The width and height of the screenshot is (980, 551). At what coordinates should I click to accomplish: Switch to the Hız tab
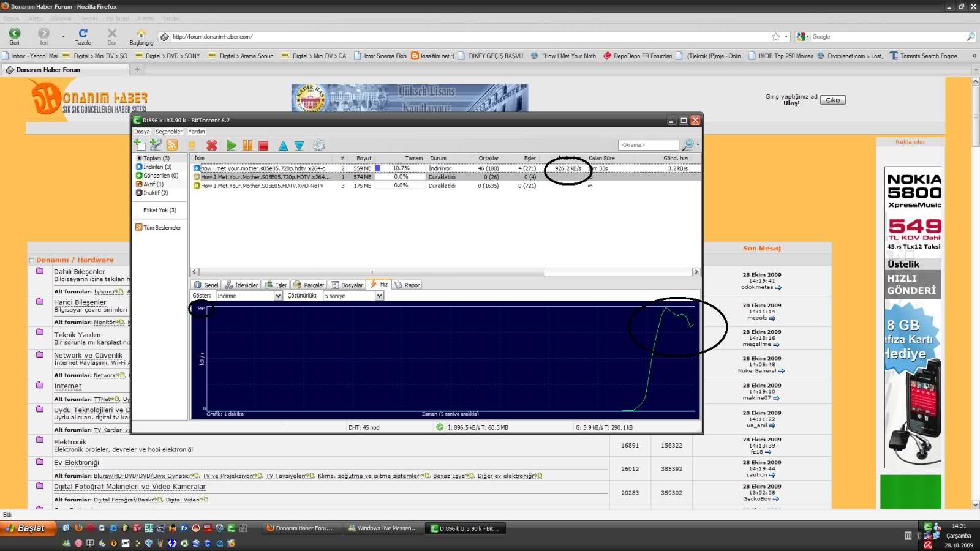coord(379,284)
